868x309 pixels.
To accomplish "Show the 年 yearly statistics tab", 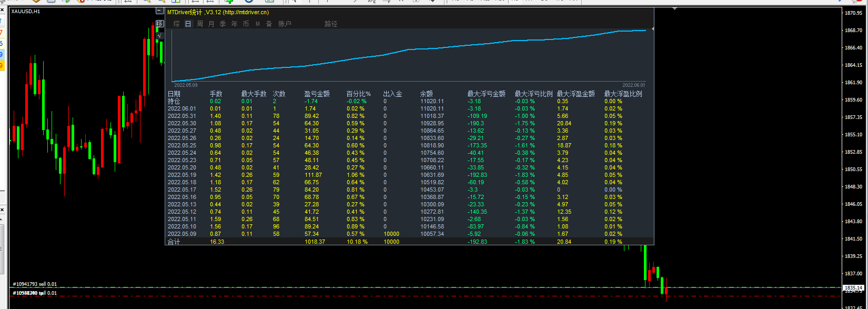I will [235, 24].
